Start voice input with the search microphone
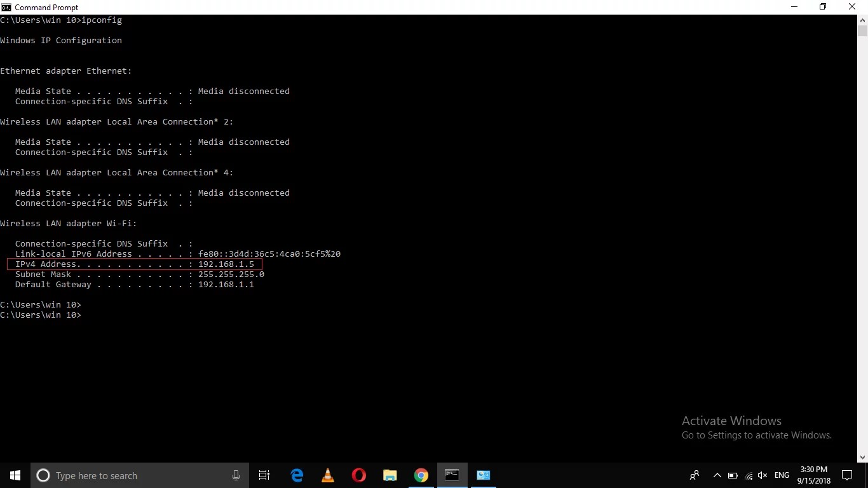 point(236,475)
